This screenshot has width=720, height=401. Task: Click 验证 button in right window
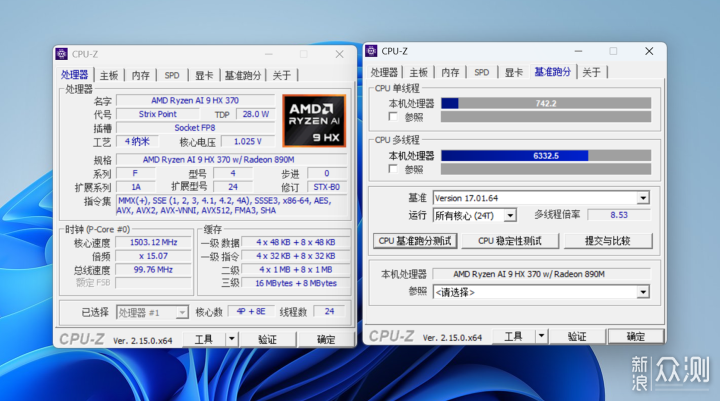pos(577,337)
